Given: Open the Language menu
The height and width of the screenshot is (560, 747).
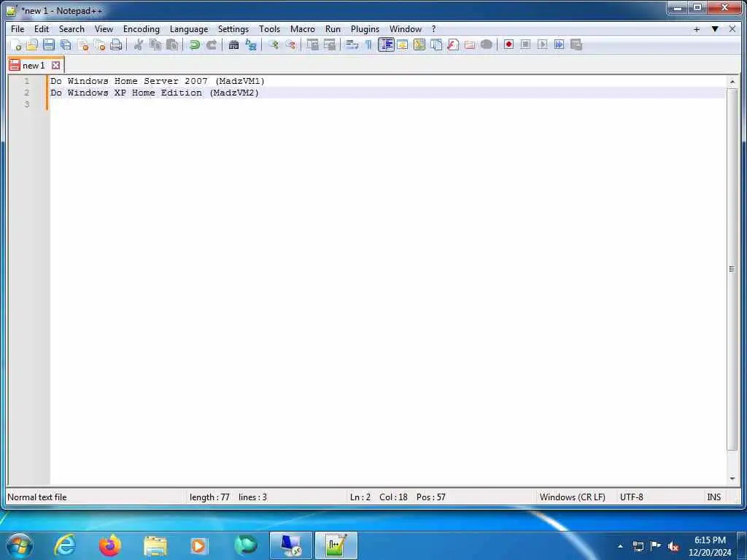Looking at the screenshot, I should 189,29.
